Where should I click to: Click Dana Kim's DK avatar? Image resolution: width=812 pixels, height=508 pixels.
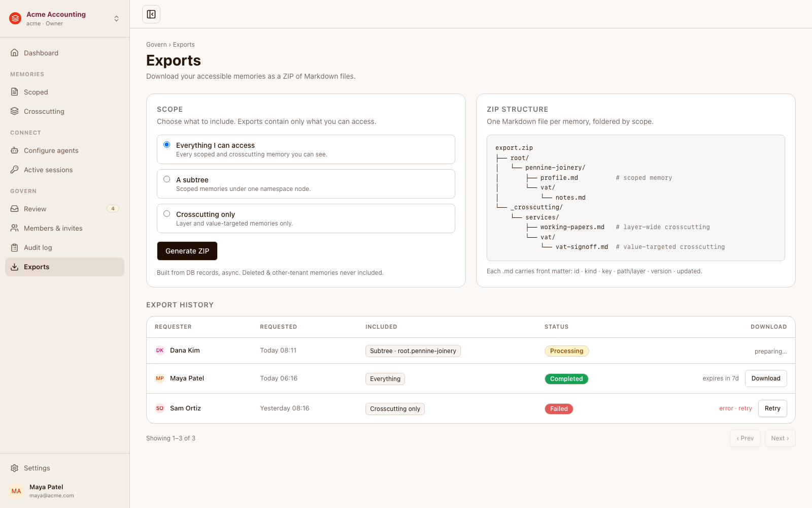(160, 351)
